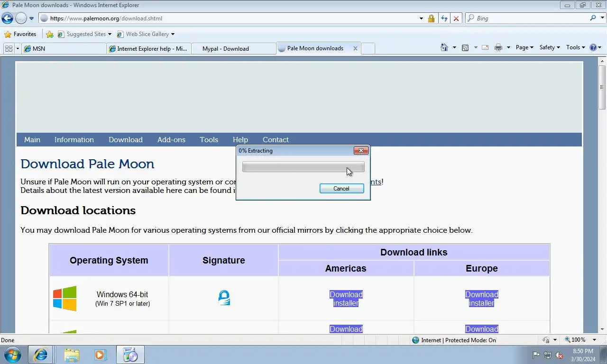Open a new blank tab
The image size is (607, 364).
pos(368,48)
